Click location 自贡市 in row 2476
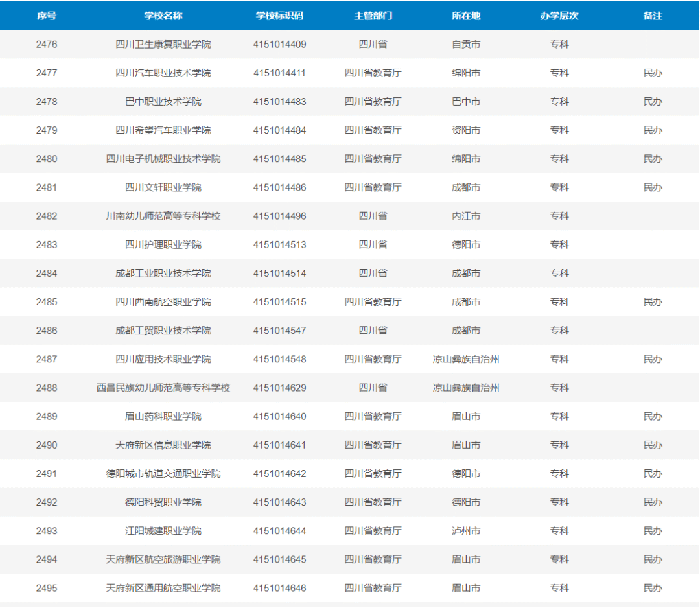The width and height of the screenshot is (700, 608). point(466,45)
